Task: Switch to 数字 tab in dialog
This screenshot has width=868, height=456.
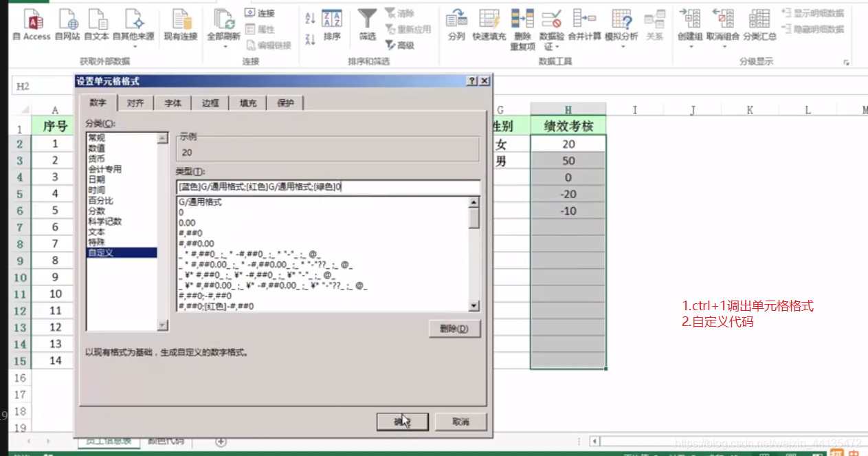Action: 98,102
